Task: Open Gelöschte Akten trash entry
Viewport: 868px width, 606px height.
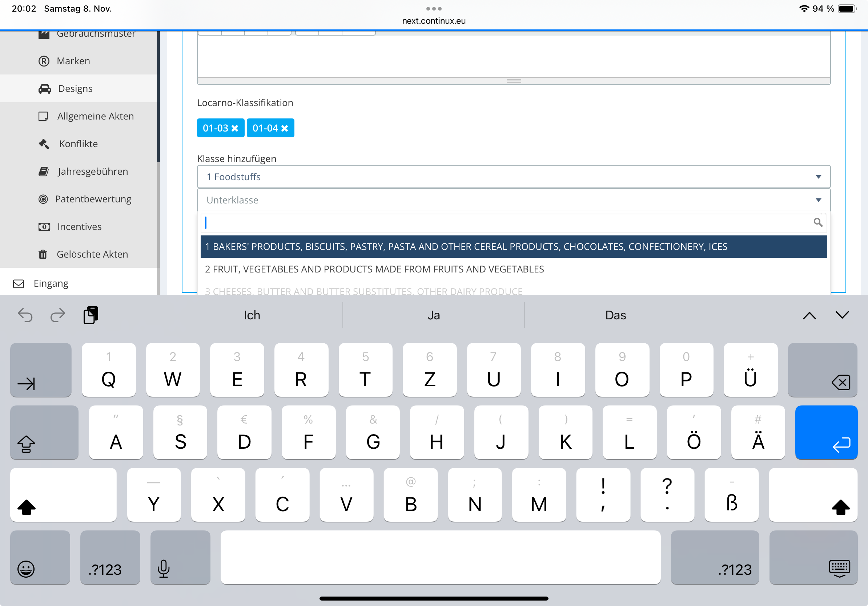Action: pyautogui.click(x=92, y=254)
